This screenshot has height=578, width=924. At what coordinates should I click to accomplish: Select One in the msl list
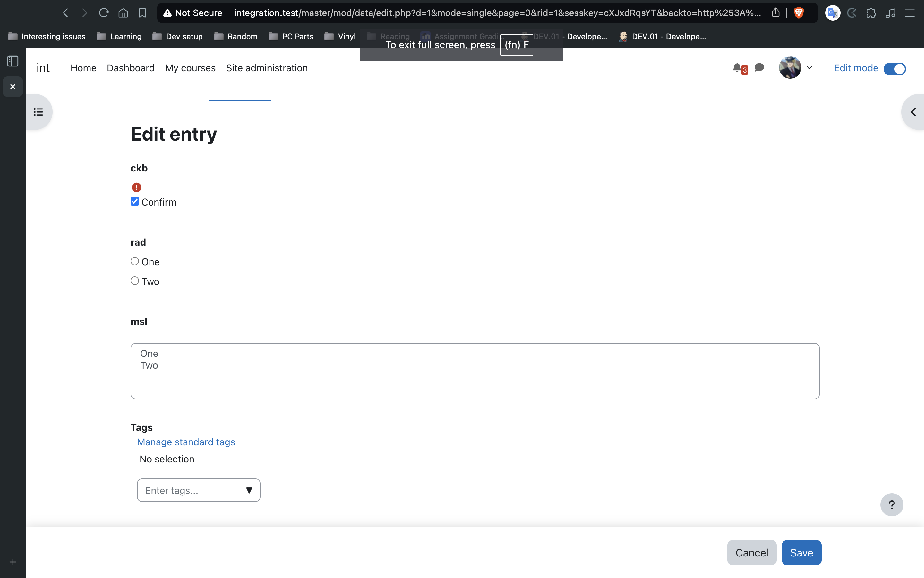click(x=149, y=353)
